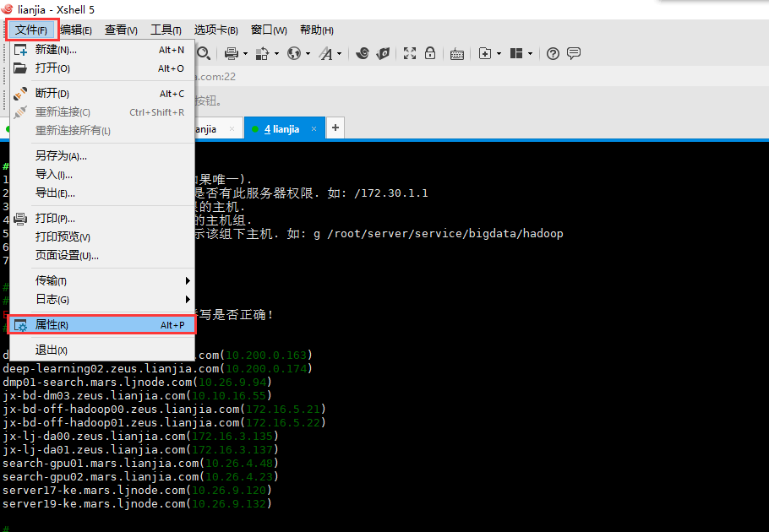The width and height of the screenshot is (769, 532).
Task: Launch the Xftp folder toolbar icon
Action: (x=383, y=53)
